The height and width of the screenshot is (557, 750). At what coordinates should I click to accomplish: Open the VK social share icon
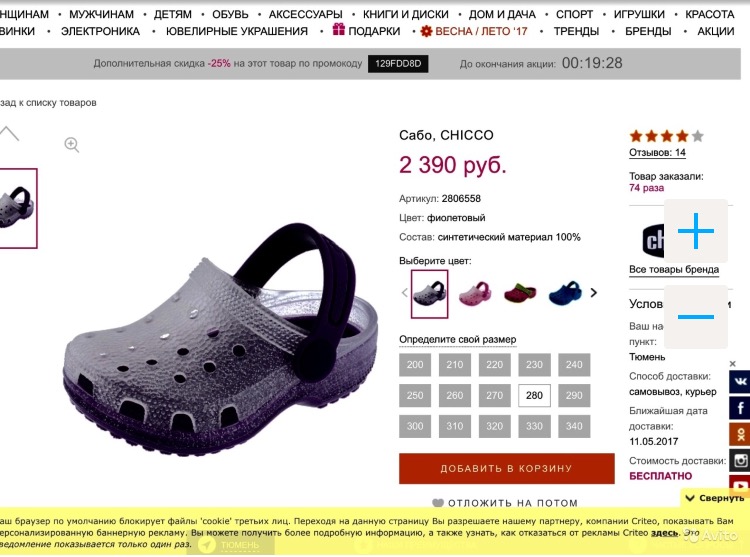pyautogui.click(x=739, y=382)
